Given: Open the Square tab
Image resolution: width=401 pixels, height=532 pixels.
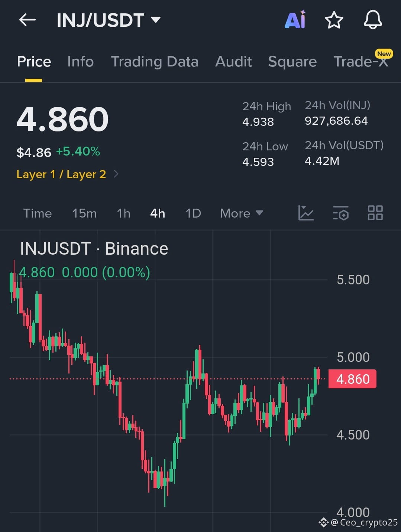Looking at the screenshot, I should (292, 62).
